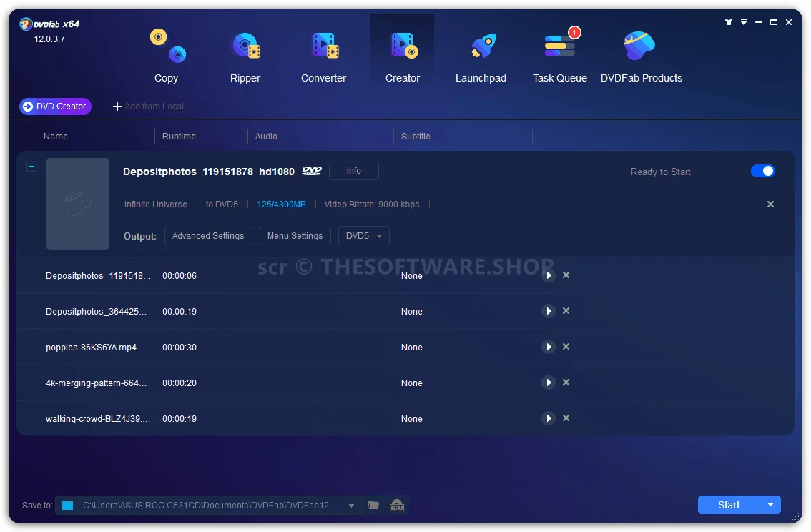Open the title bar menu arrow
The width and height of the screenshot is (811, 532).
click(744, 22)
